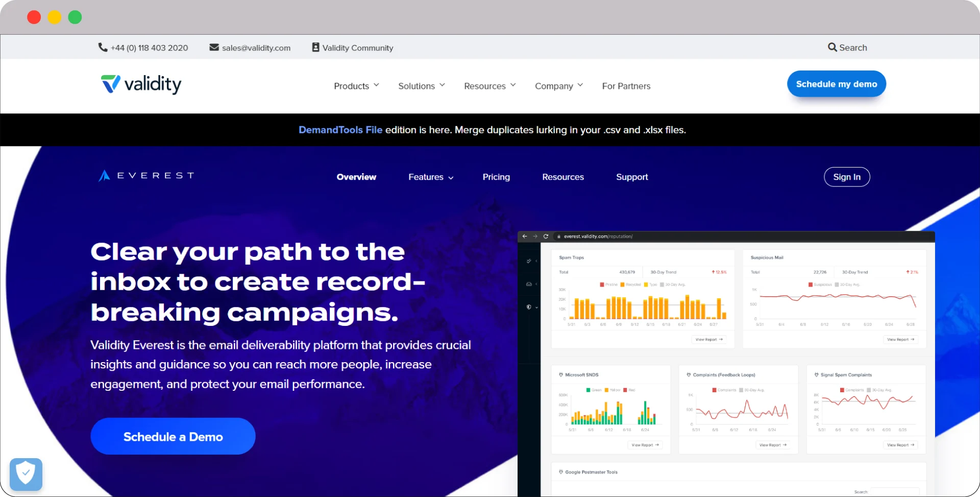Click the Validity Community badge icon
Screen dimensions: 980x497
[x=315, y=47]
